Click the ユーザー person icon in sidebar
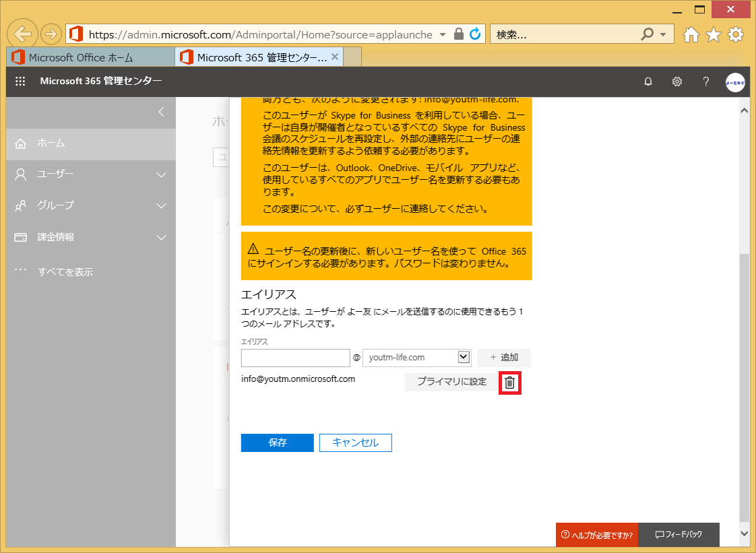Viewport: 756px width, 553px height. (x=20, y=174)
